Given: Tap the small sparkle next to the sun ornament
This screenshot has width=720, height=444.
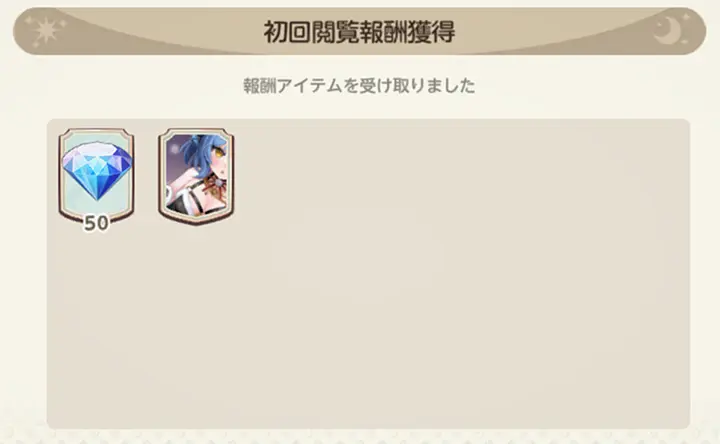Looking at the screenshot, I should coord(28,21).
